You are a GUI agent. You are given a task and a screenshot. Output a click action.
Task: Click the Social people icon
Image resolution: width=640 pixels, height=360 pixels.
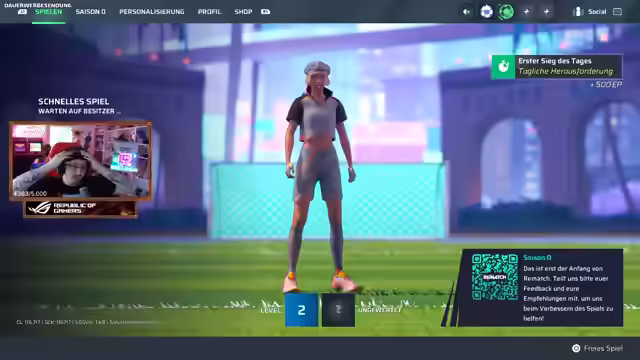578,12
